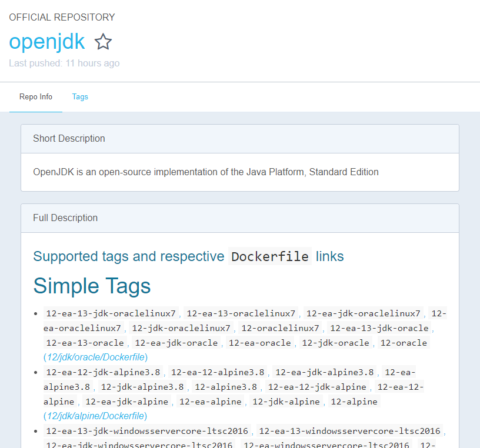Click the 12-ea-jdk-oraclelinux7 tag

[x=363, y=313]
